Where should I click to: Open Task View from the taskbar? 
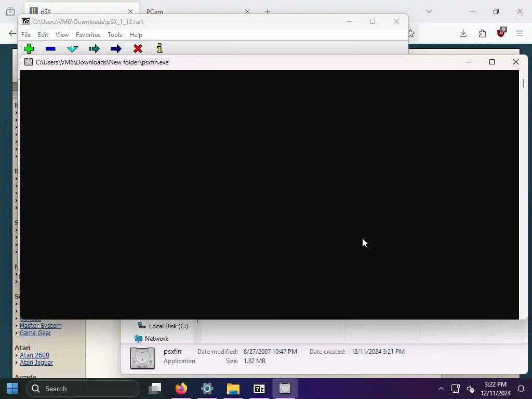155,389
